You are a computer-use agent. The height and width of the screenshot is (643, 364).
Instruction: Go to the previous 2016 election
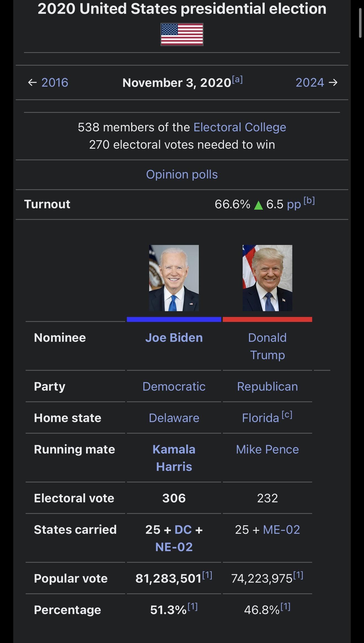pyautogui.click(x=55, y=82)
